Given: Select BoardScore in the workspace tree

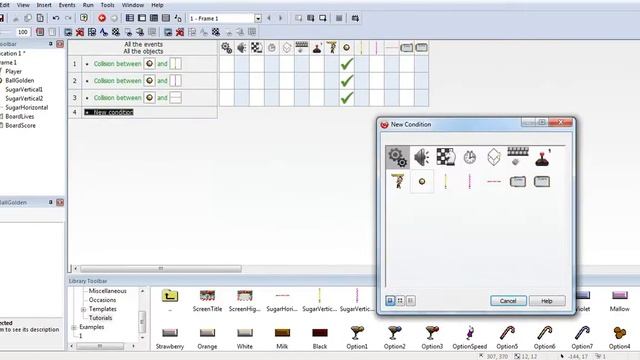Looking at the screenshot, I should [20, 125].
